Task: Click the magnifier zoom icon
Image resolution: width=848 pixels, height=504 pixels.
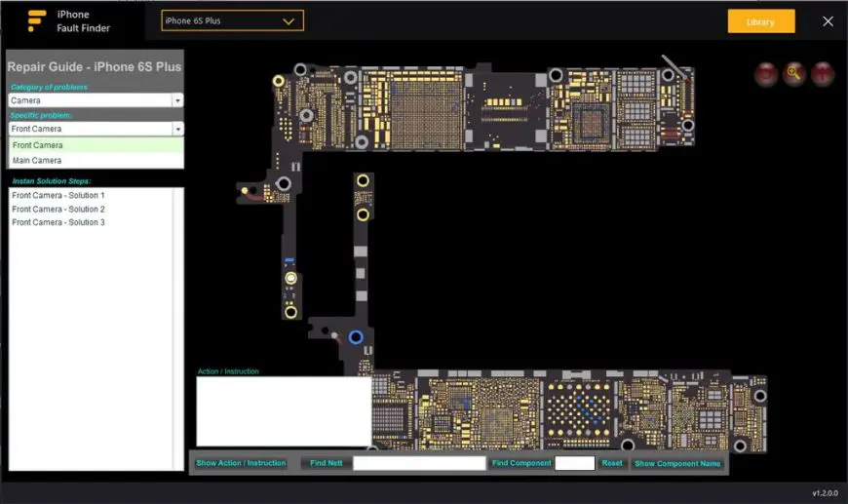Action: tap(794, 73)
